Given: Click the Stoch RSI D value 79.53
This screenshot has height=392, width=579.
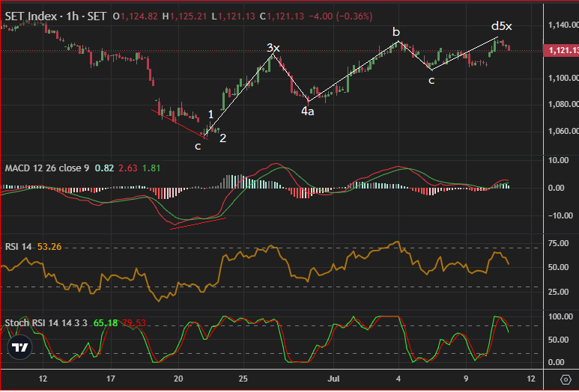Looking at the screenshot, I should [x=134, y=323].
